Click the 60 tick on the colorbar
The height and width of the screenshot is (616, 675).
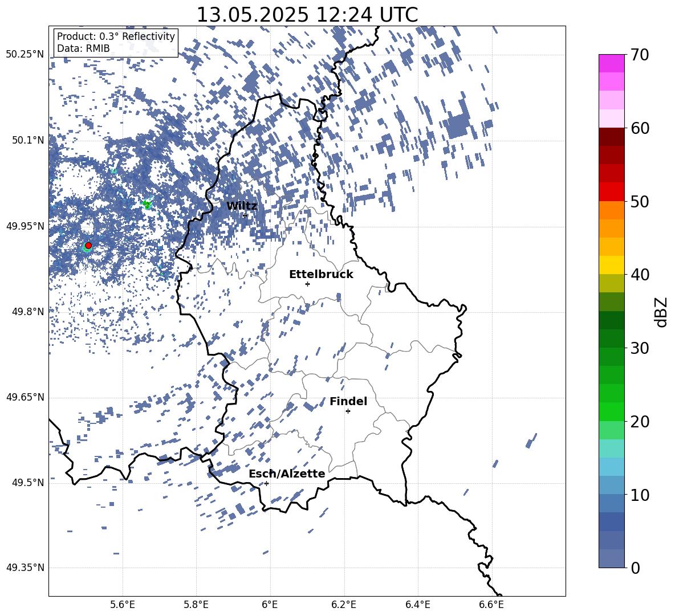pyautogui.click(x=640, y=128)
